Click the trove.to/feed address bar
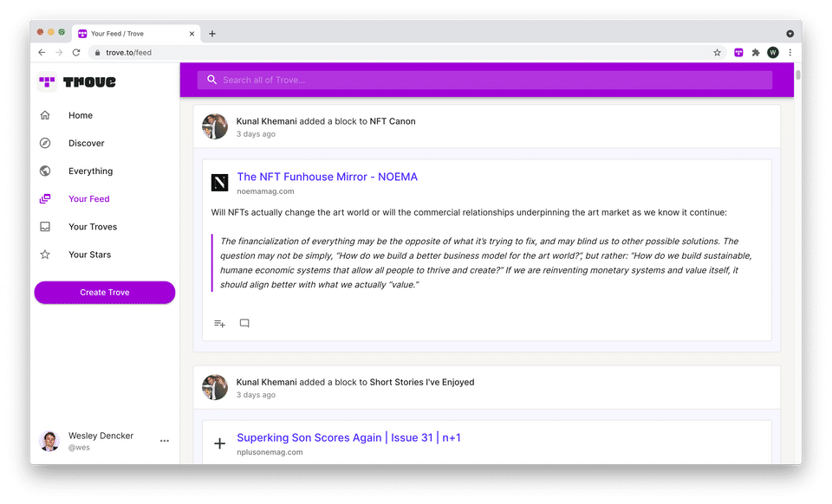Screen dimensions: 832x504 pyautogui.click(x=406, y=53)
